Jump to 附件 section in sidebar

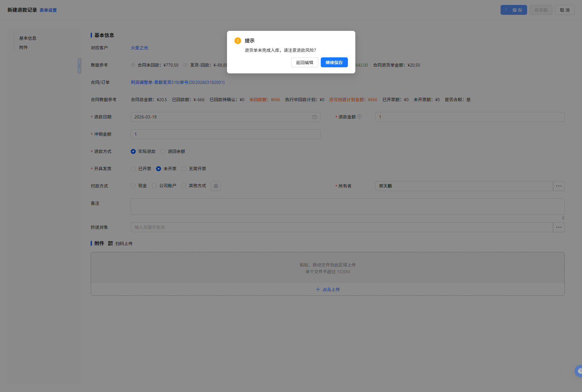point(23,47)
